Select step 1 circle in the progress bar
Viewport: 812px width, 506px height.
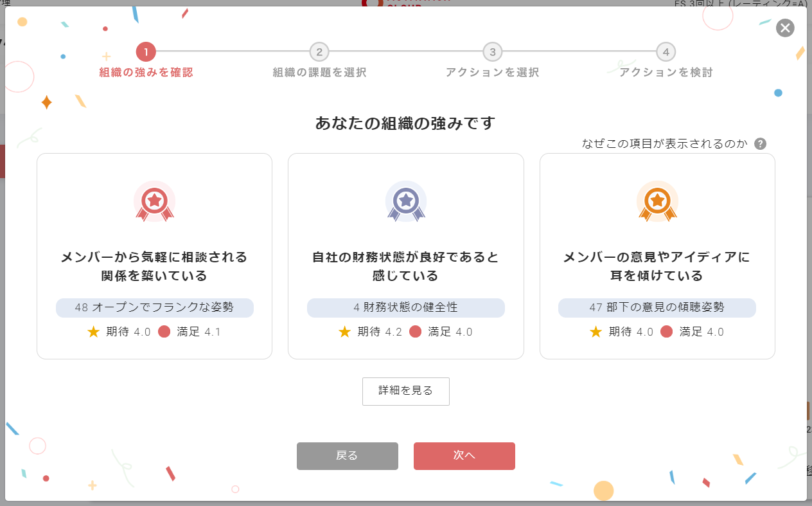[146, 52]
